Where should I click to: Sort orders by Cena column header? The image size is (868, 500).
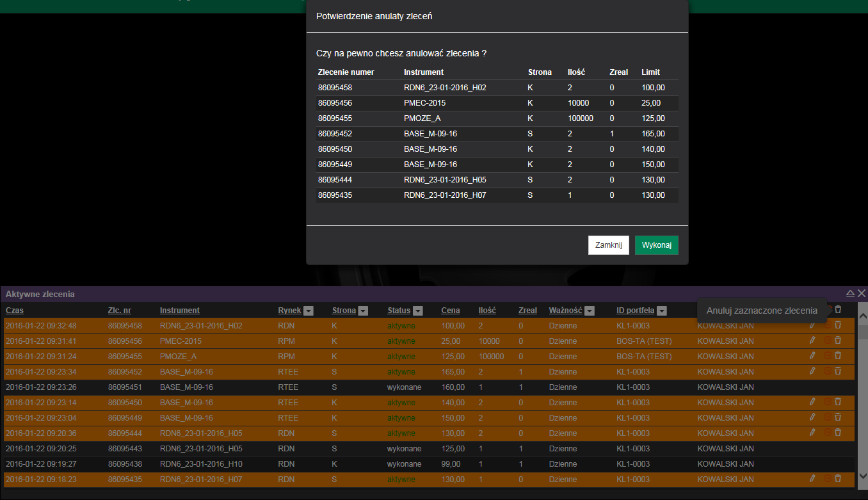coord(451,310)
